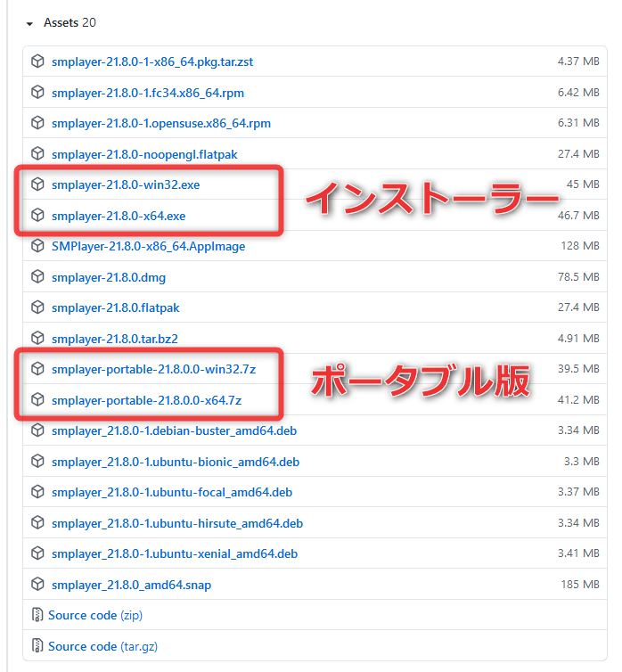Screen dimensions: 622x672
Task: Click package icon beside fc34 rpm file
Action: [37, 92]
